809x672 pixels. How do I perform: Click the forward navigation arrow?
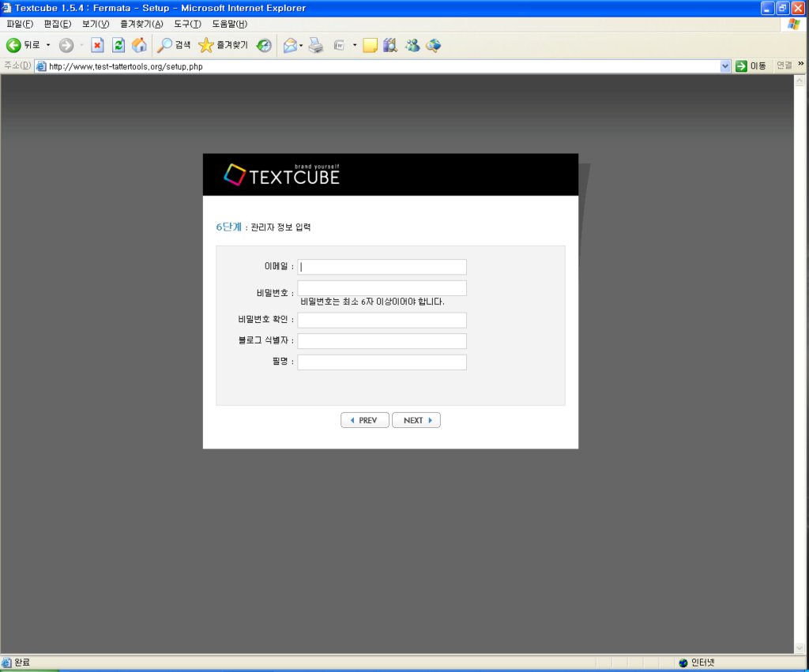tap(66, 45)
